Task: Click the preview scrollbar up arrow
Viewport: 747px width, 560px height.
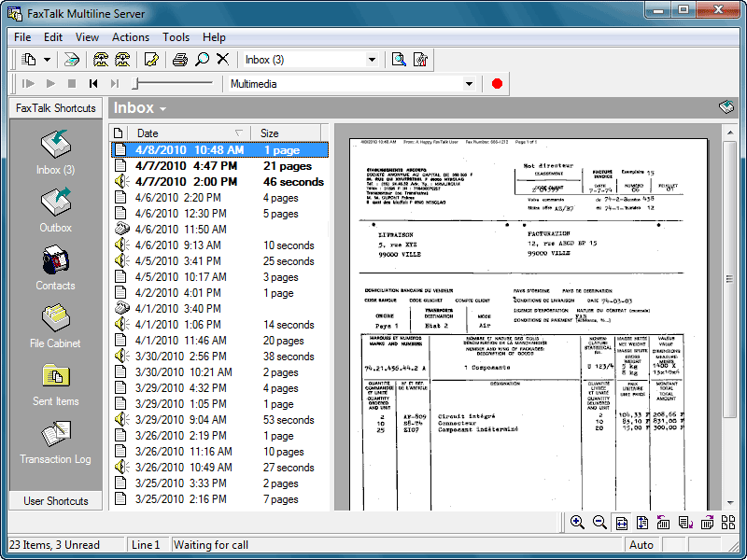Action: click(730, 133)
